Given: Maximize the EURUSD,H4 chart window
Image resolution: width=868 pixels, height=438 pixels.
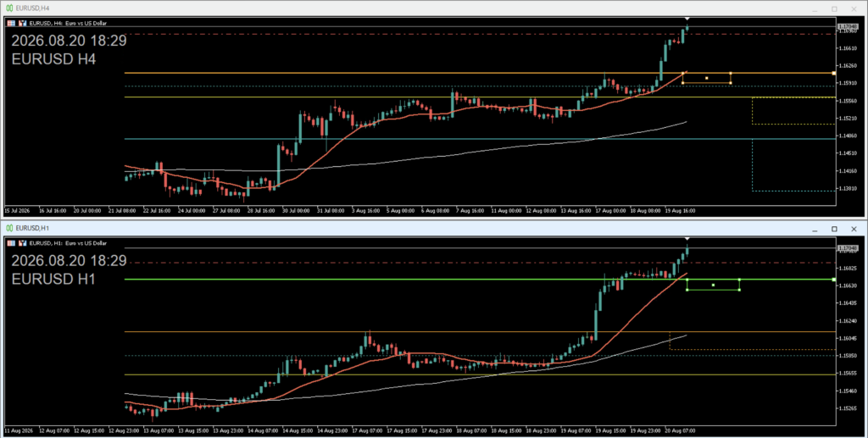Looking at the screenshot, I should [834, 8].
